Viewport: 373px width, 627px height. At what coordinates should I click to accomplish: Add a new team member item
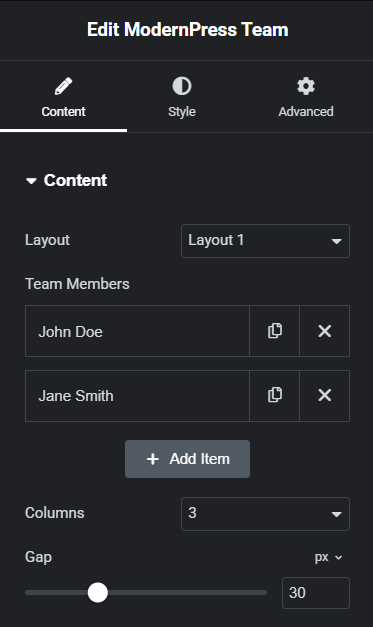[x=187, y=459]
